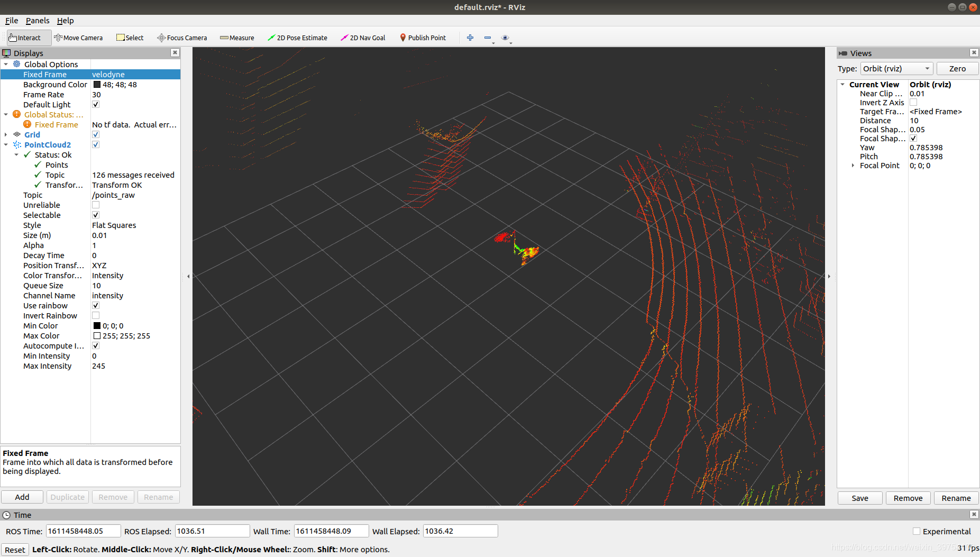Open the Panels menu
Image resolution: width=980 pixels, height=557 pixels.
pos(37,21)
